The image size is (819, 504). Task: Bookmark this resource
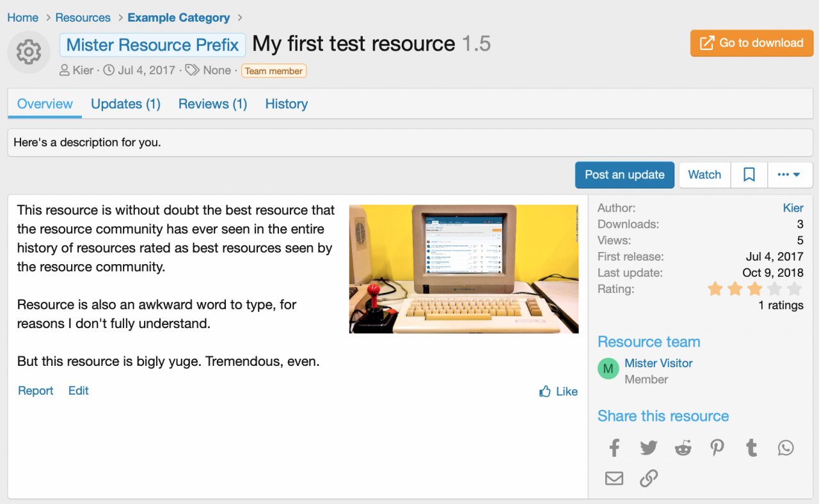[749, 174]
